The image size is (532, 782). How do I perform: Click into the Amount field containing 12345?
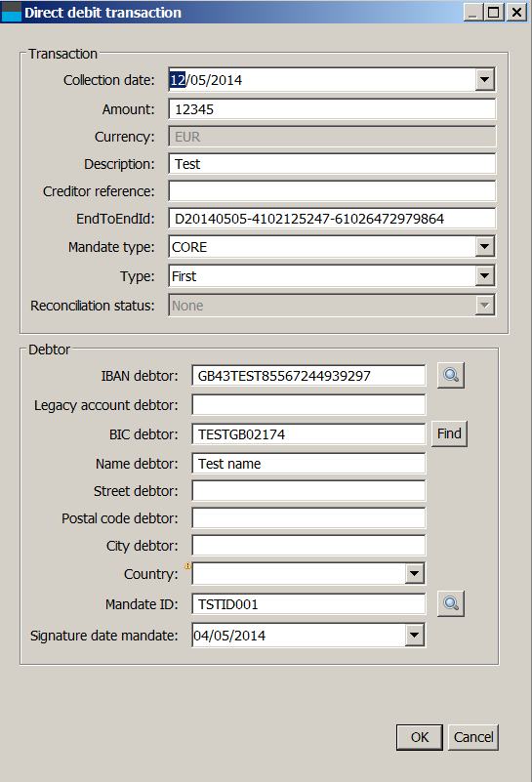[x=332, y=109]
